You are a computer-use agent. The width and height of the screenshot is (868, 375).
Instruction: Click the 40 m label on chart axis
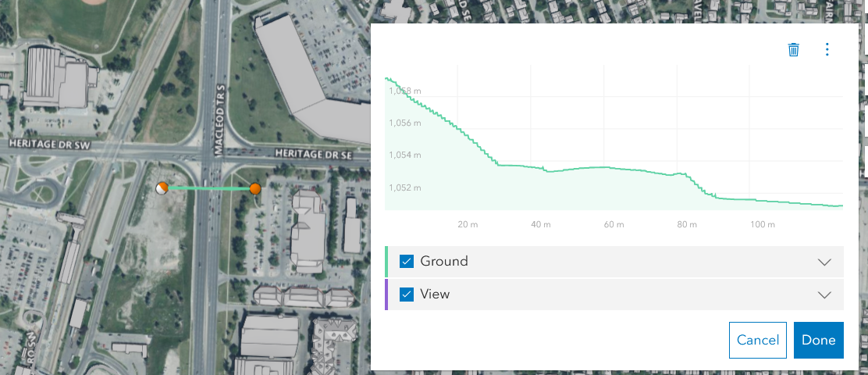(541, 225)
